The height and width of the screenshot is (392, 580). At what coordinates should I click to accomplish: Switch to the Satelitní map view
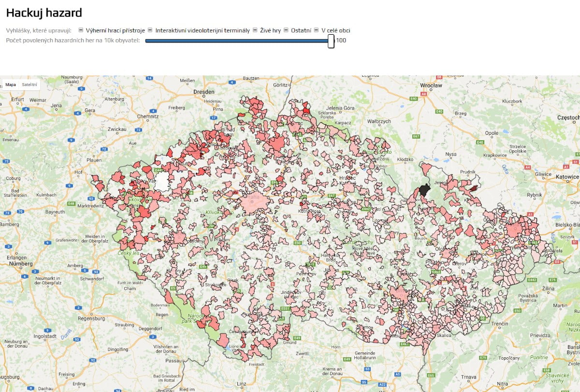point(29,85)
